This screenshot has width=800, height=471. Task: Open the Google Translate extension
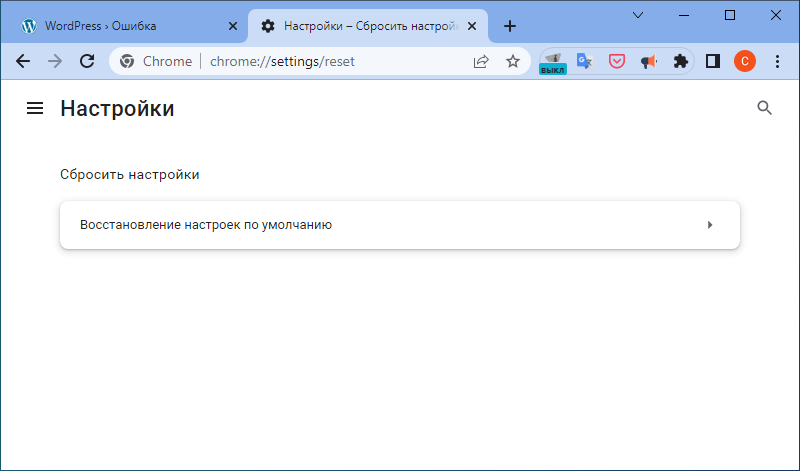pyautogui.click(x=585, y=61)
